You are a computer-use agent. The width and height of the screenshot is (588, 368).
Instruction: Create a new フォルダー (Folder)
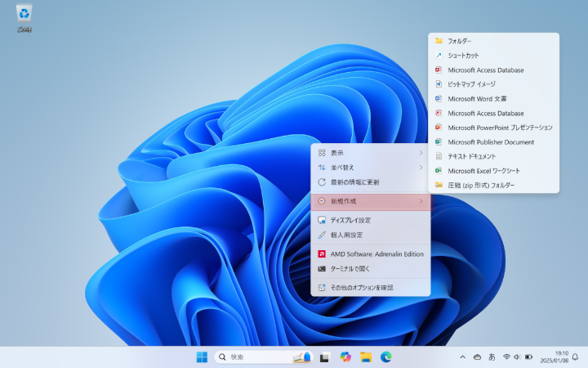[460, 41]
